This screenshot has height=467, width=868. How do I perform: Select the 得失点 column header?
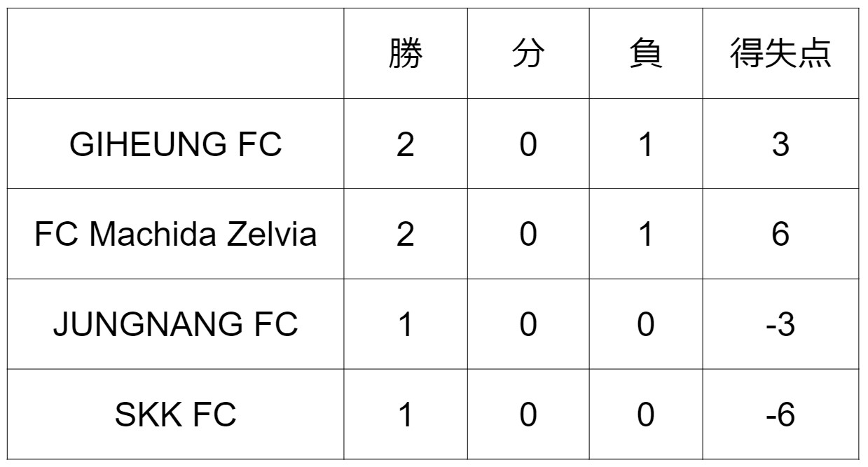780,54
